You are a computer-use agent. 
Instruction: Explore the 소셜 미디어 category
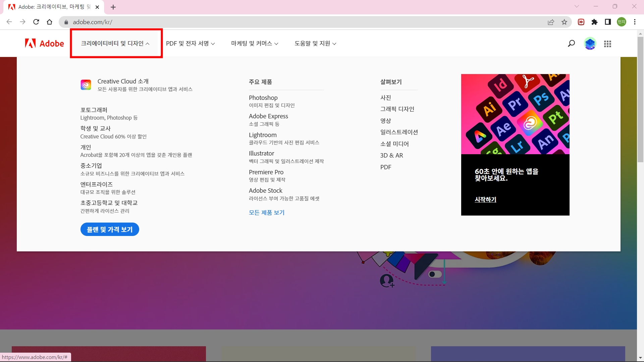[394, 144]
